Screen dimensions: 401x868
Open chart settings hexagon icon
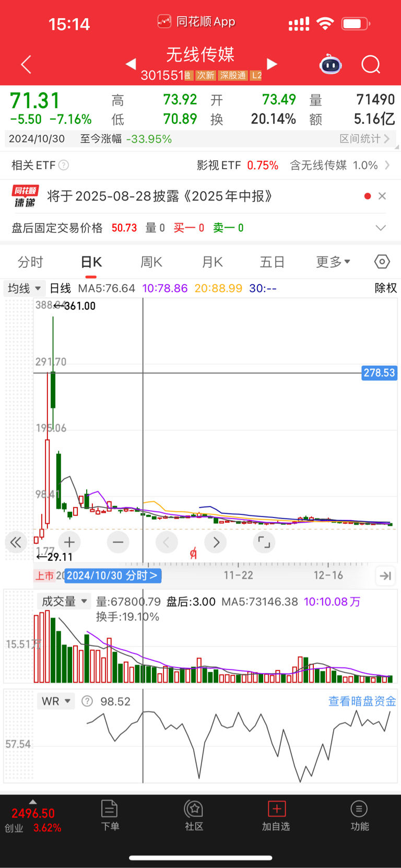coord(382,262)
